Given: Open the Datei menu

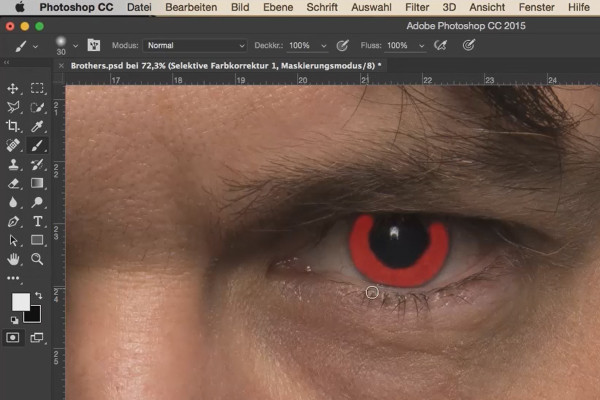Looking at the screenshot, I should pos(139,7).
